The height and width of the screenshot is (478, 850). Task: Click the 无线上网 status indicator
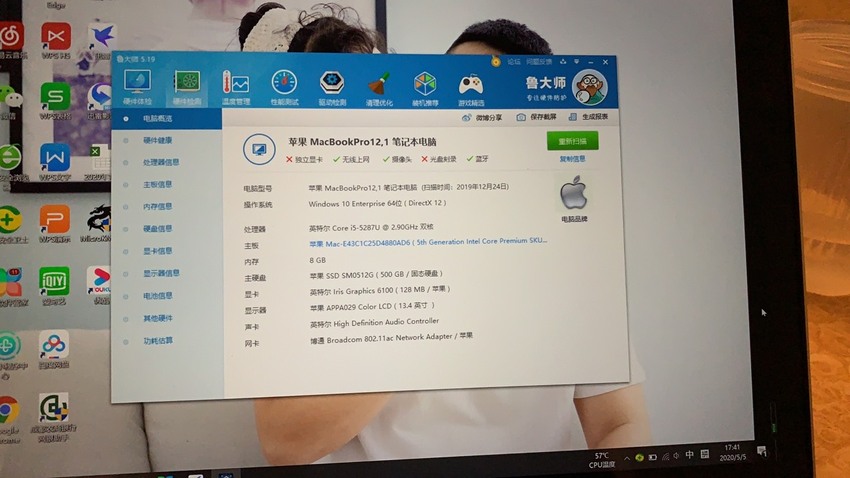click(x=351, y=160)
